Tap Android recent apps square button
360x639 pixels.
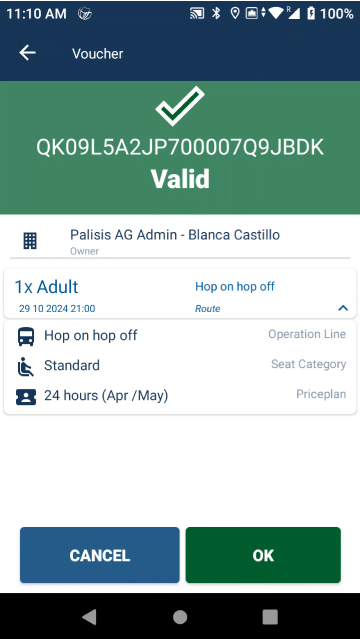point(270,617)
